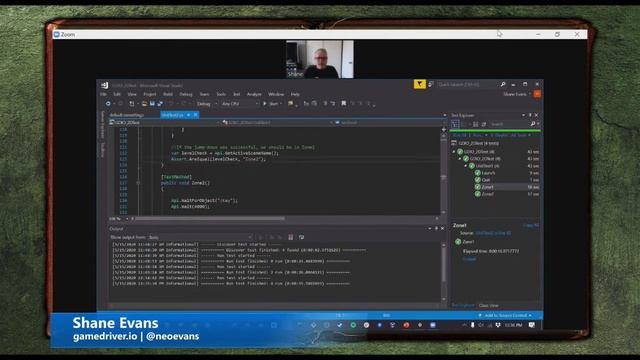The width and height of the screenshot is (640, 360).
Task: Open the View menu
Action: (132, 94)
